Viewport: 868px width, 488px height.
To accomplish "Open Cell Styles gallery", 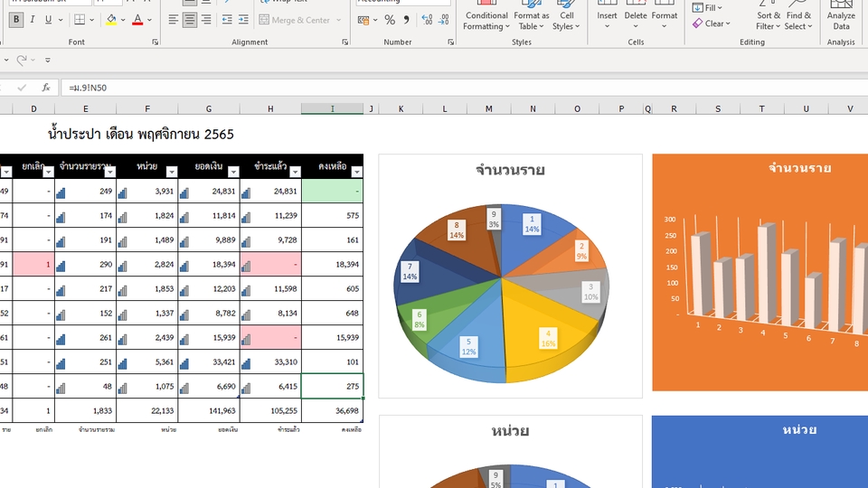I will pyautogui.click(x=566, y=15).
